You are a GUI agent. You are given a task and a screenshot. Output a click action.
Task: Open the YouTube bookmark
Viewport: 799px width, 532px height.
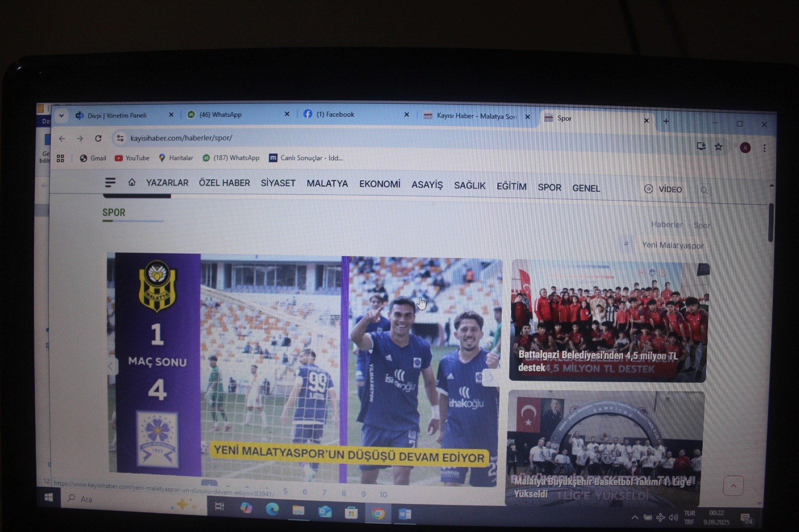132,158
